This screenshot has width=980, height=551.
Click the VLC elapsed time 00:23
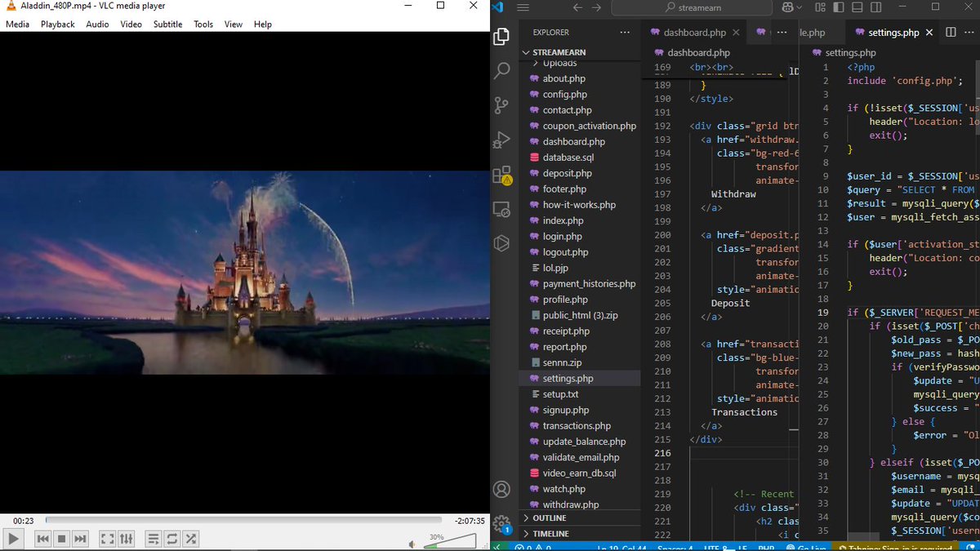(x=23, y=521)
